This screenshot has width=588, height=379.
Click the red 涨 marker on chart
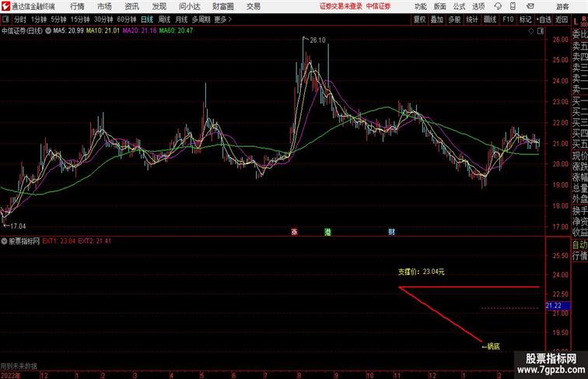294,232
